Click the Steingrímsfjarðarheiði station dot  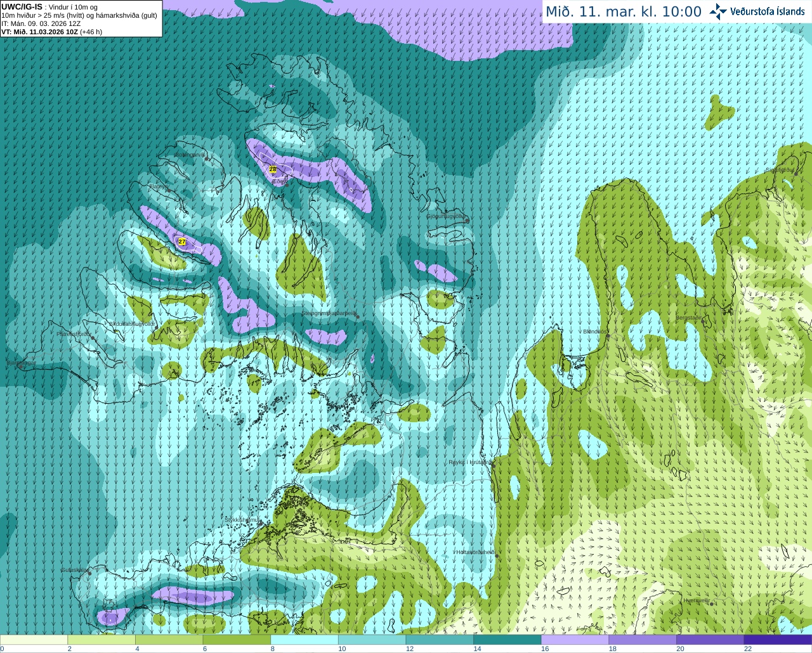click(358, 316)
